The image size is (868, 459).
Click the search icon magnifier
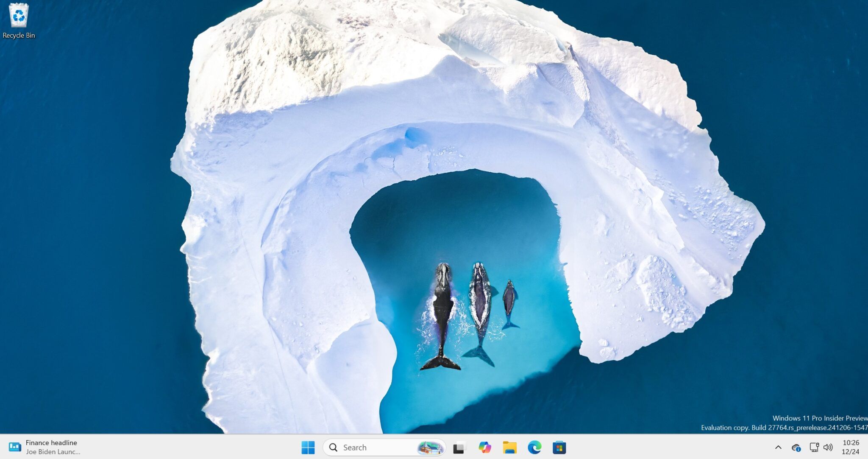332,448
